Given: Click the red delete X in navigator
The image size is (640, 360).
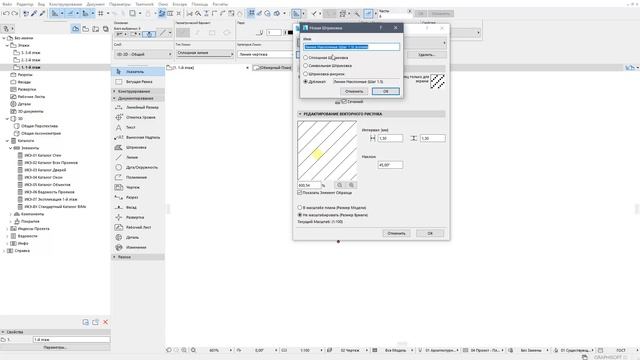Looking at the screenshot, I should (x=105, y=322).
